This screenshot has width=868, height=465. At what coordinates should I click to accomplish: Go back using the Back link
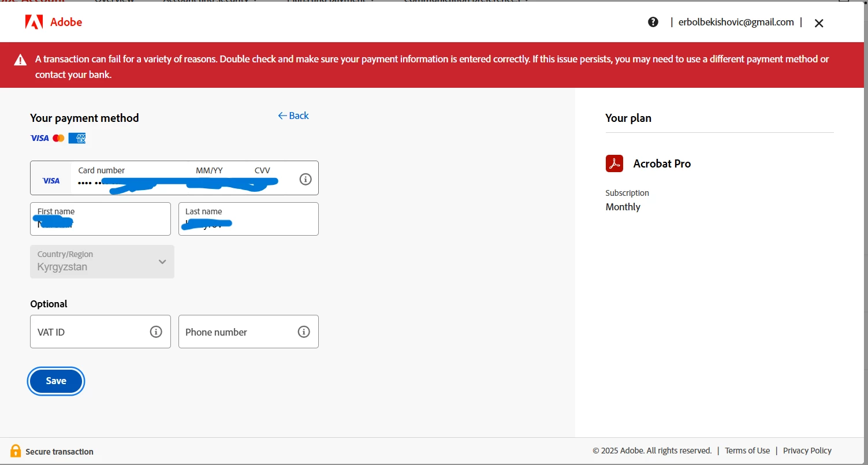coord(293,116)
